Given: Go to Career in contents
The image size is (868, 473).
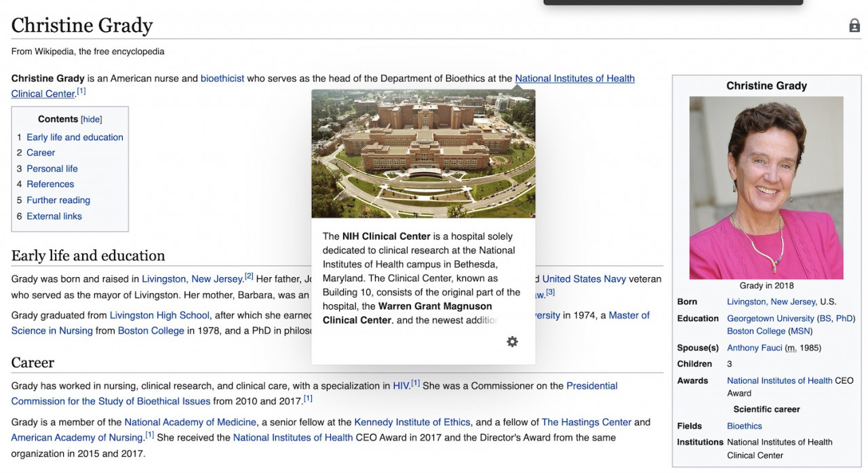Looking at the screenshot, I should pyautogui.click(x=41, y=152).
